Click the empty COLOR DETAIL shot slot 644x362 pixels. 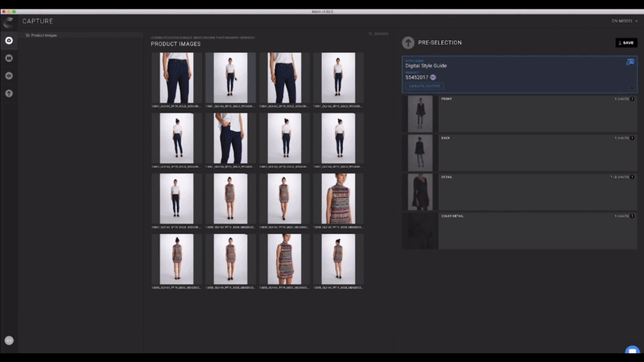tap(538, 231)
